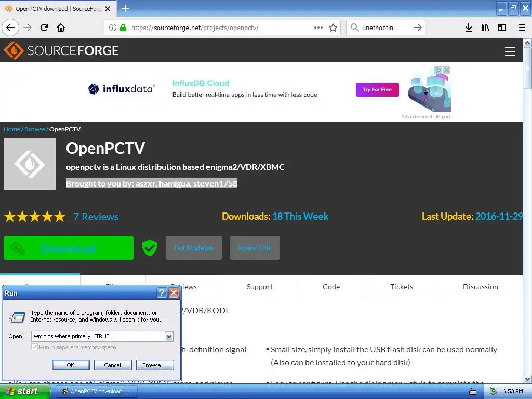
Task: Click Try For Free ad button
Action: tap(377, 89)
